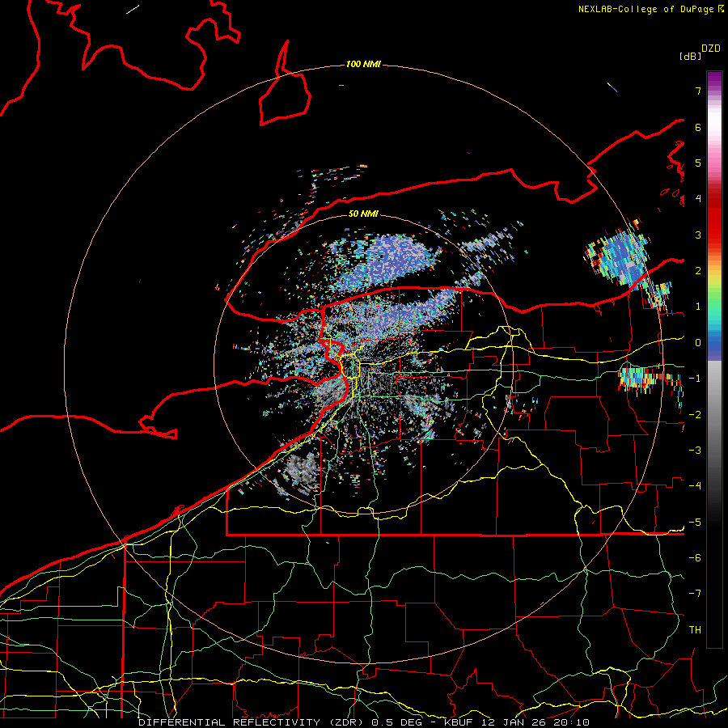Viewport: 728px width, 728px height.
Task: Click the 6 tick label on scale
Action: point(698,127)
